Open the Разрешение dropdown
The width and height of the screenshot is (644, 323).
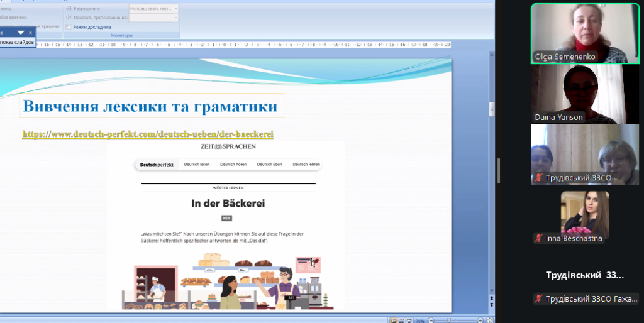(153, 9)
